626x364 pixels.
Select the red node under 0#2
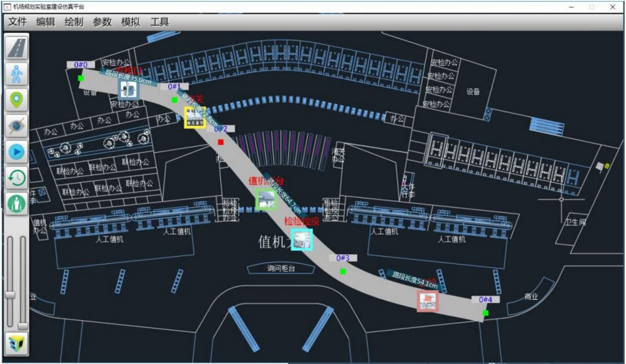click(x=221, y=142)
